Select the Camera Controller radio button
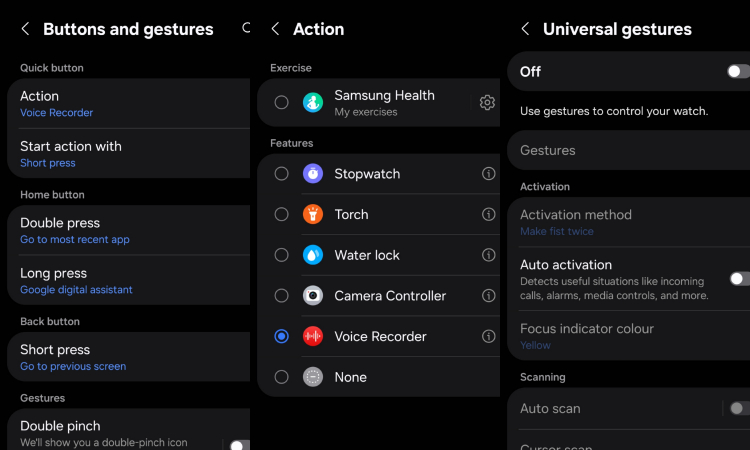The width and height of the screenshot is (750, 450). [x=281, y=296]
